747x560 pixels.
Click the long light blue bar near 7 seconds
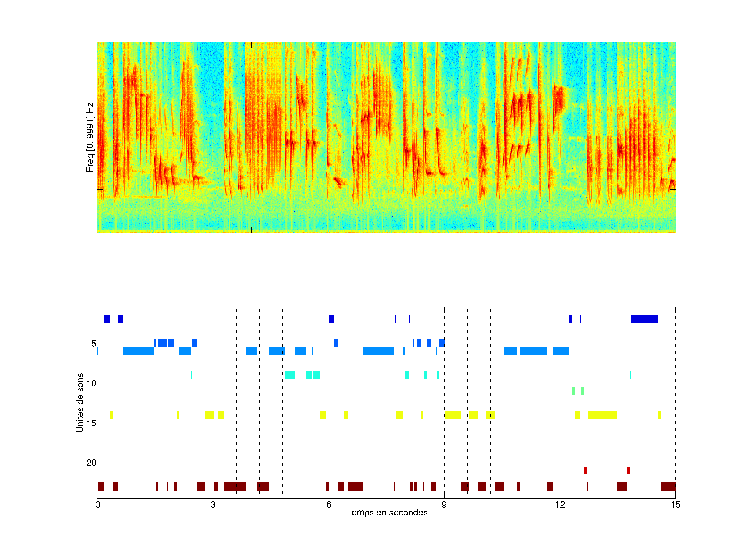coord(378,351)
